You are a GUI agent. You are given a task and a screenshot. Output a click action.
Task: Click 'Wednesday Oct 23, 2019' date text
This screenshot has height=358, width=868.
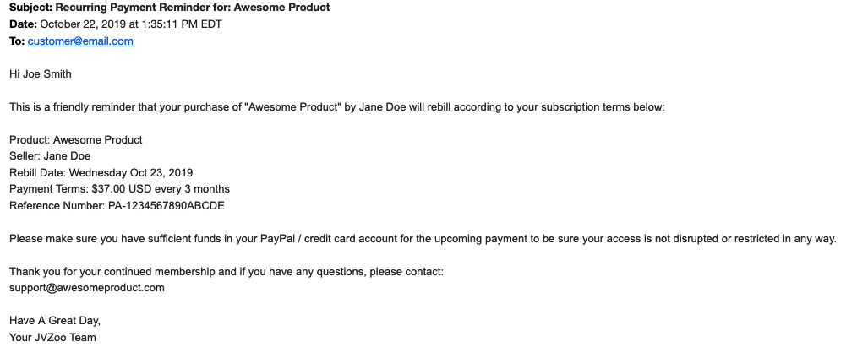pyautogui.click(x=131, y=172)
